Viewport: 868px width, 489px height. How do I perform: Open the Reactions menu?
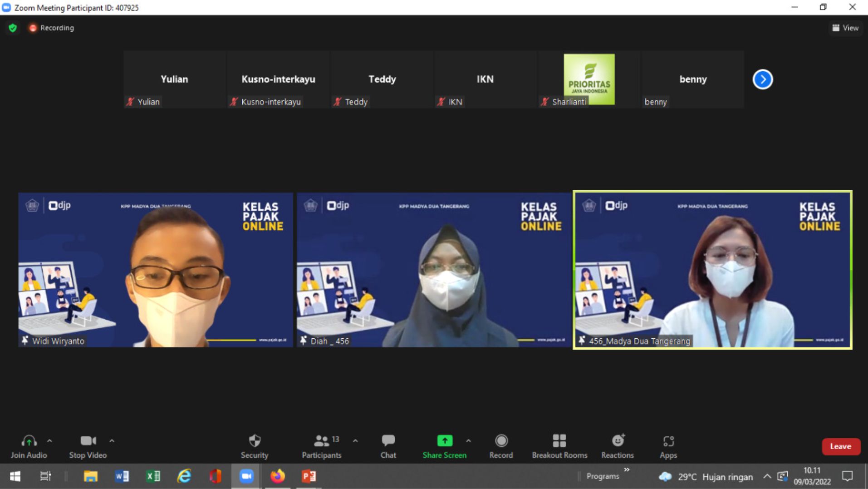[x=617, y=445]
